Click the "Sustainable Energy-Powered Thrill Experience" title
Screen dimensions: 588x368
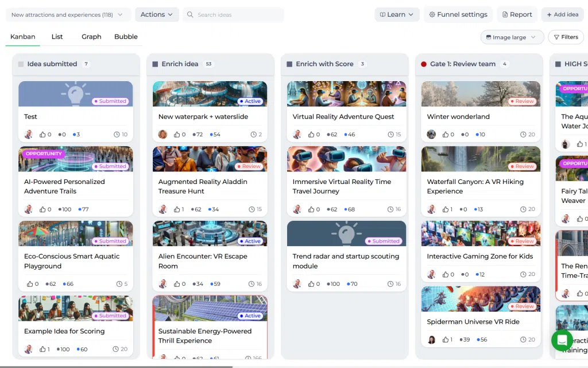click(205, 336)
